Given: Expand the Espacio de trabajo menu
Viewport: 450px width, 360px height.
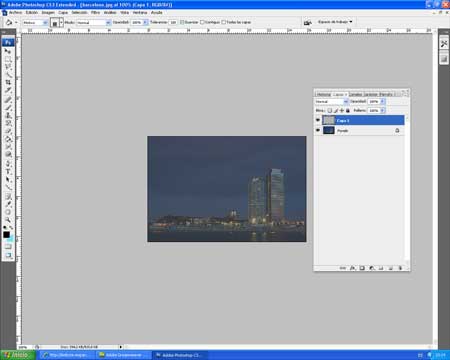Looking at the screenshot, I should point(335,22).
